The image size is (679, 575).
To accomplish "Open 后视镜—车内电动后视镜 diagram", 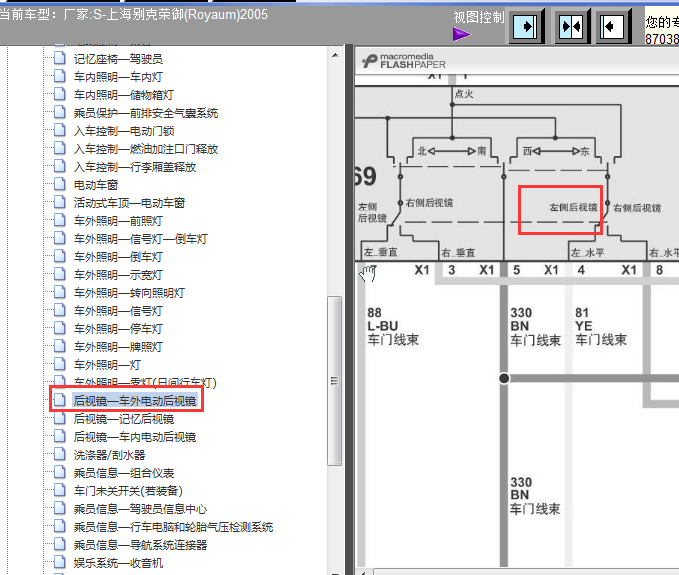I will pos(135,436).
